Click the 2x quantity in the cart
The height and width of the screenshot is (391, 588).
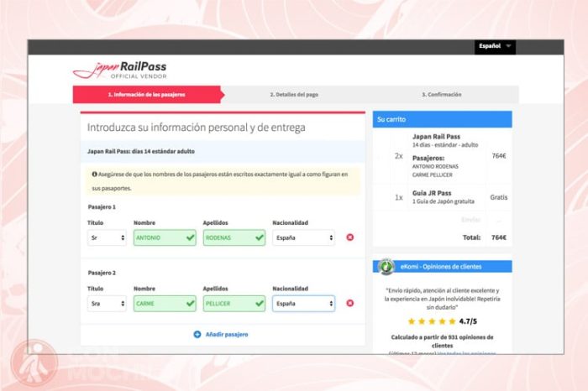click(399, 156)
